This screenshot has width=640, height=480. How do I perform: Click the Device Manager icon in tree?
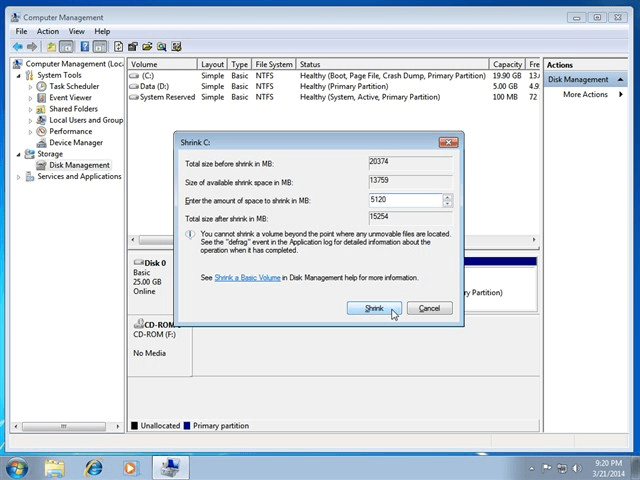(41, 143)
